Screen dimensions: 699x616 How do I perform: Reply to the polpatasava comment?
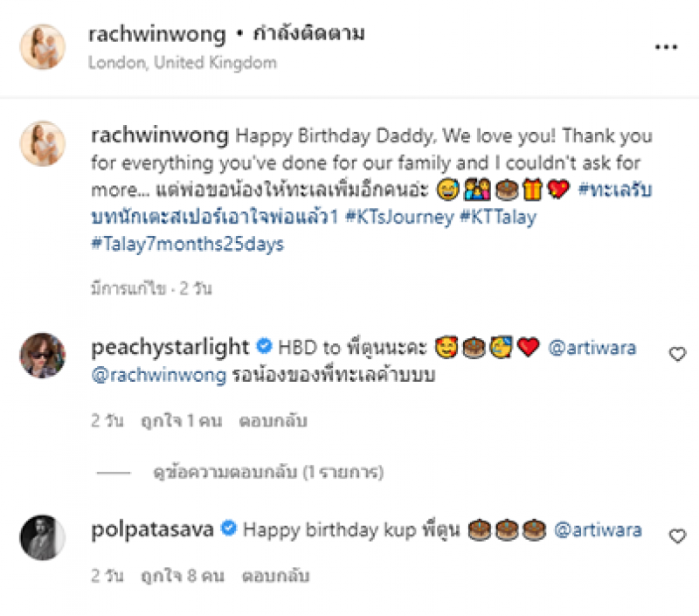[x=275, y=576]
